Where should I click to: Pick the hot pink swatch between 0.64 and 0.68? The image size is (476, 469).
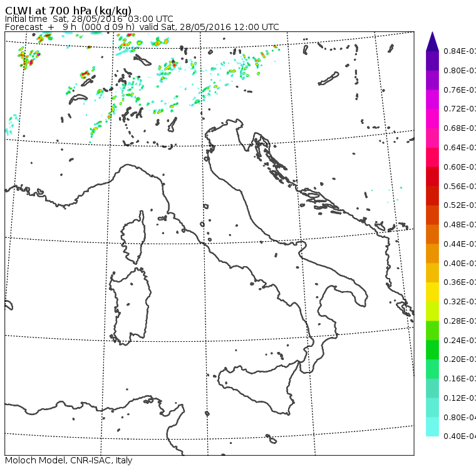pos(432,138)
